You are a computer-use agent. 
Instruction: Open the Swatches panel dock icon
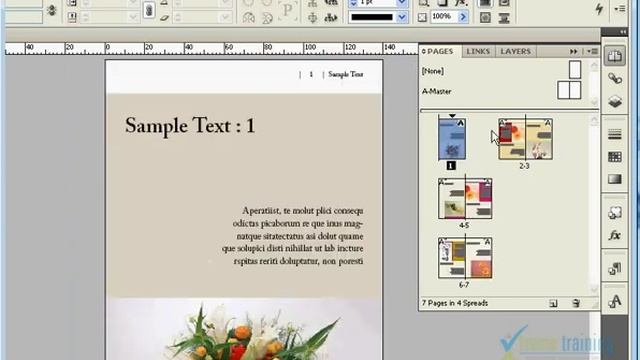pos(615,157)
